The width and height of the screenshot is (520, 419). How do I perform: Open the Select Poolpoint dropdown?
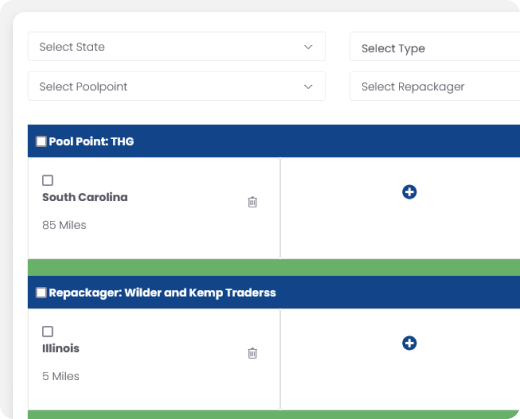(x=177, y=86)
